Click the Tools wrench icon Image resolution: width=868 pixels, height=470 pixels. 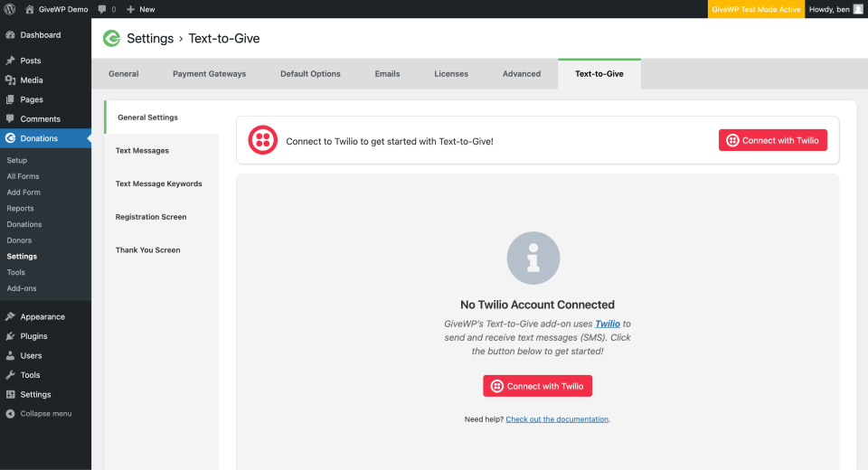[10, 375]
